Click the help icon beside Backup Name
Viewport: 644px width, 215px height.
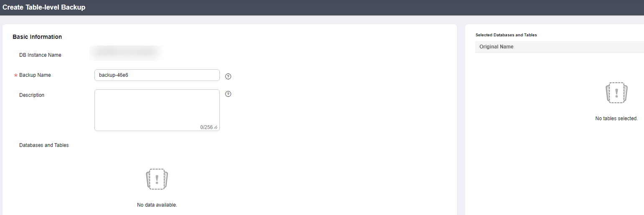[228, 76]
